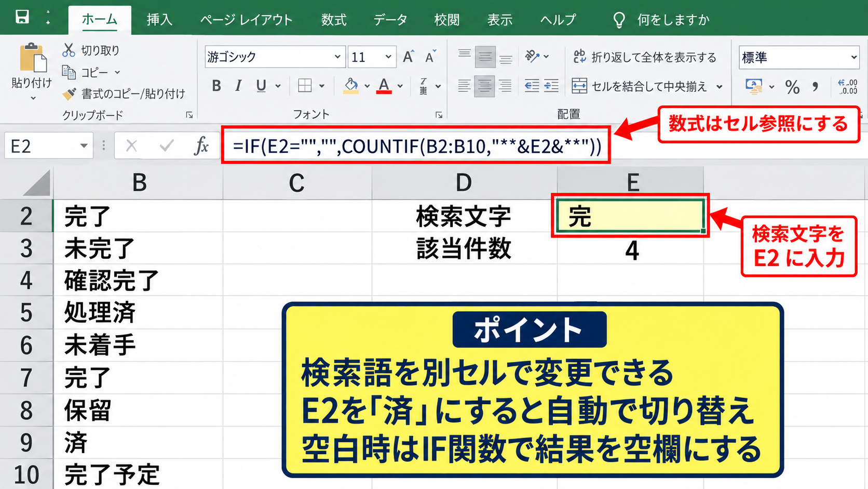Click the fx insert function icon
Viewport: 868px width, 489px height.
point(201,146)
